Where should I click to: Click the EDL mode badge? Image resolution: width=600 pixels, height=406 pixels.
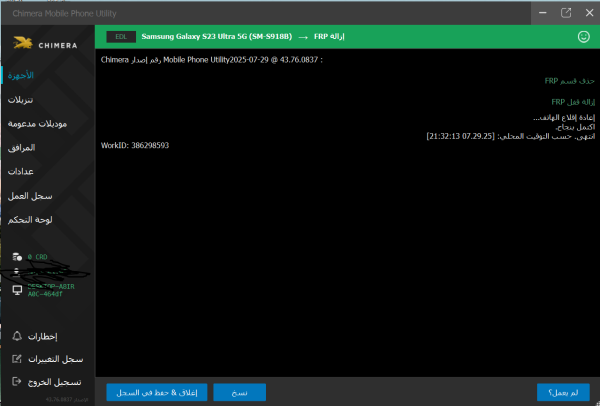tap(121, 37)
